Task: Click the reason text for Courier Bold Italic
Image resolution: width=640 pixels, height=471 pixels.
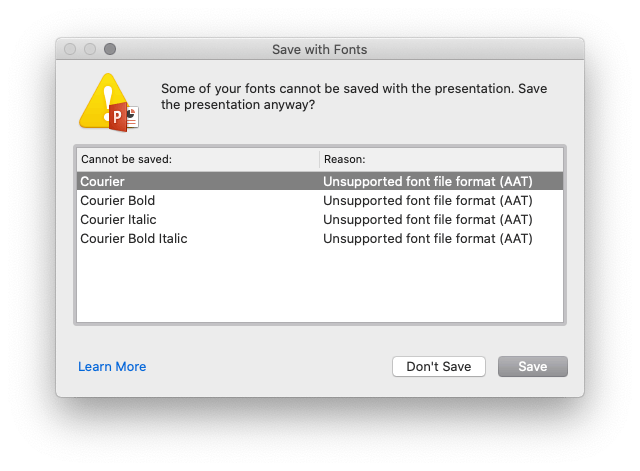Action: (427, 239)
